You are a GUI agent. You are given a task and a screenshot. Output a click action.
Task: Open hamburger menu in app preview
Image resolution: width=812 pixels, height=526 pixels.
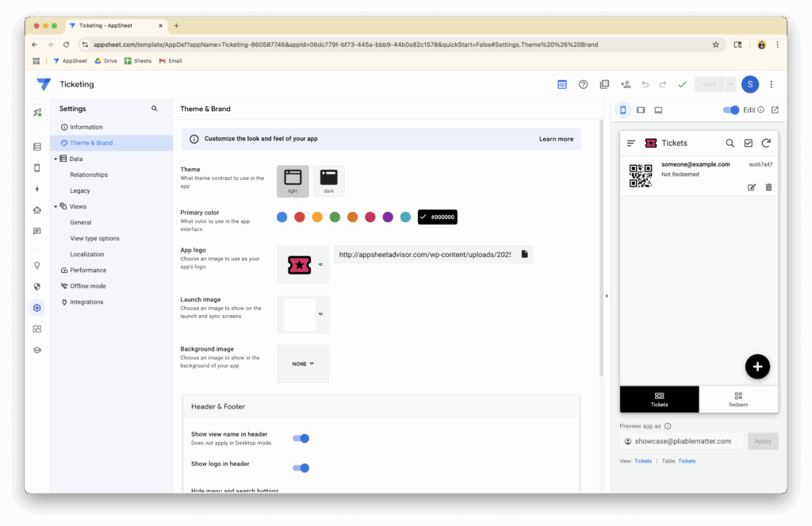(x=631, y=143)
